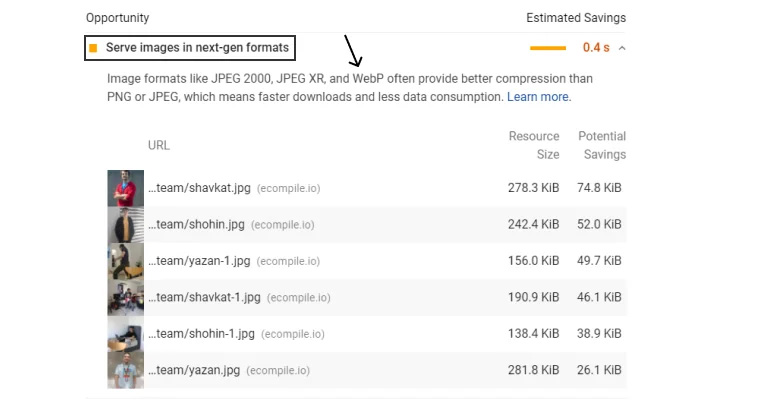This screenshot has width=760, height=400.
Task: Click the orange estimated savings bar
Action: (548, 48)
